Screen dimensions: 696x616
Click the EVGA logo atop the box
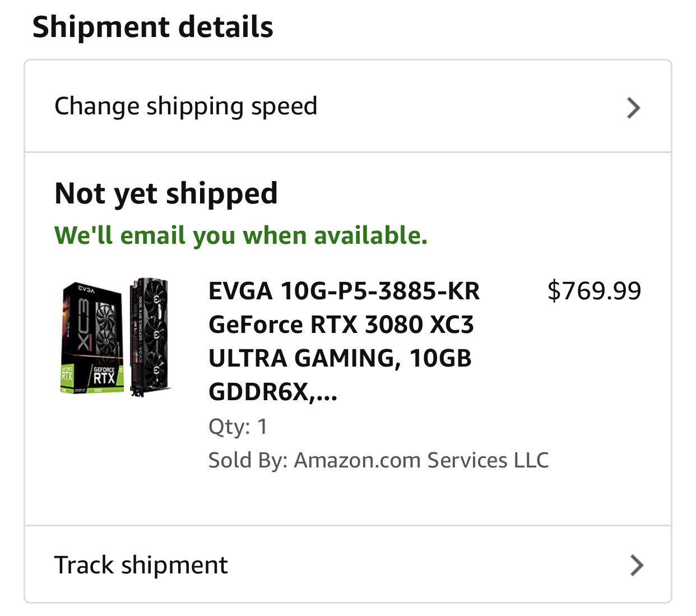click(x=86, y=290)
